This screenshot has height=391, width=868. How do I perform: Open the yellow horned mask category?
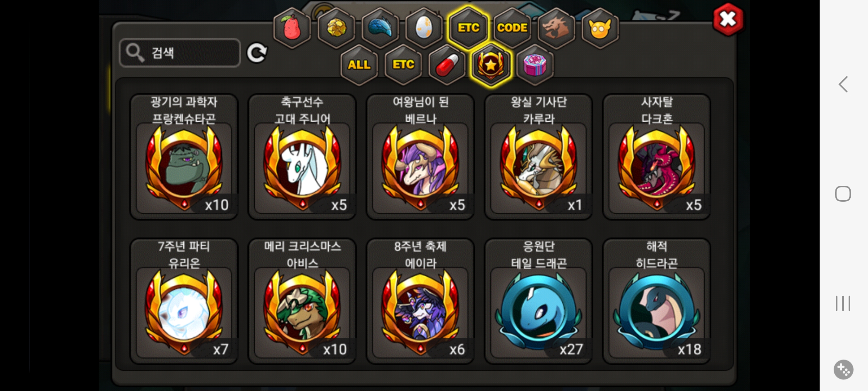(600, 28)
